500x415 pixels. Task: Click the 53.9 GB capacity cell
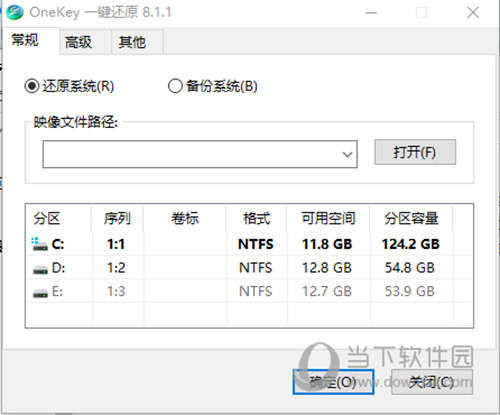click(410, 291)
